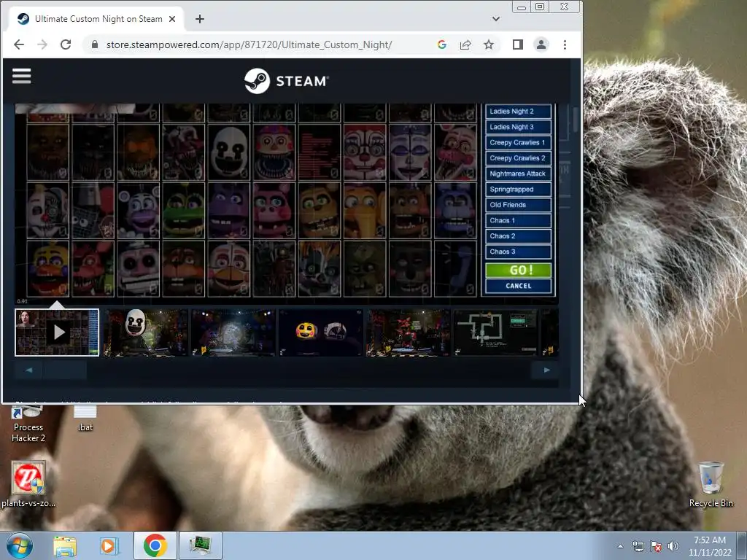Open File Explorer from the taskbar
Screen dimensions: 747x560
pyautogui.click(x=65, y=545)
